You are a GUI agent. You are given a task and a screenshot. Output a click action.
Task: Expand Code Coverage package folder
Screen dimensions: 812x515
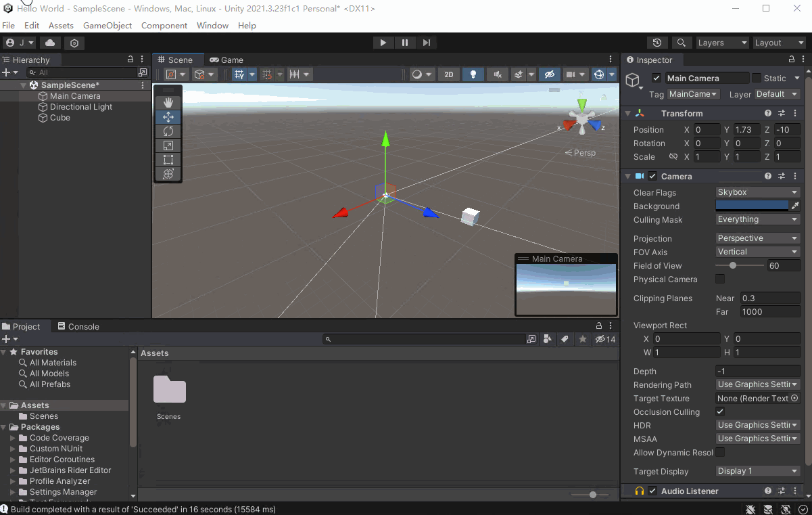coord(12,438)
